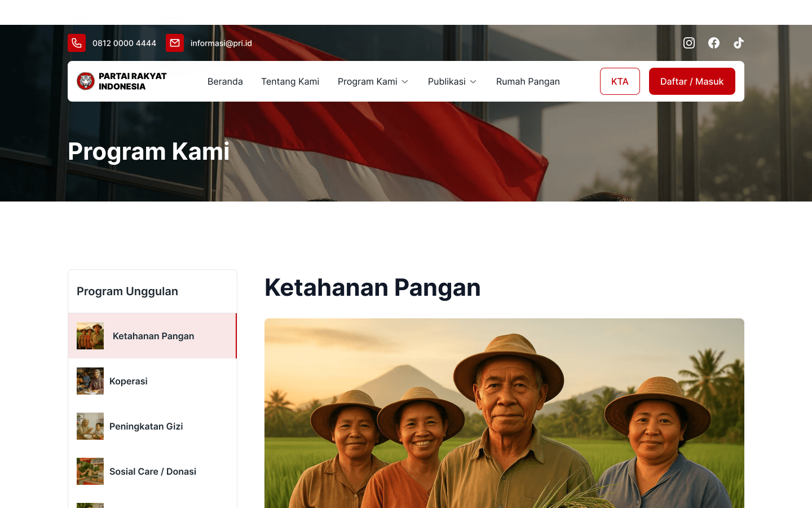Screen dimensions: 812x508
Task: Click the Ketahanan Pangan sidebar thumbnail
Action: click(90, 336)
